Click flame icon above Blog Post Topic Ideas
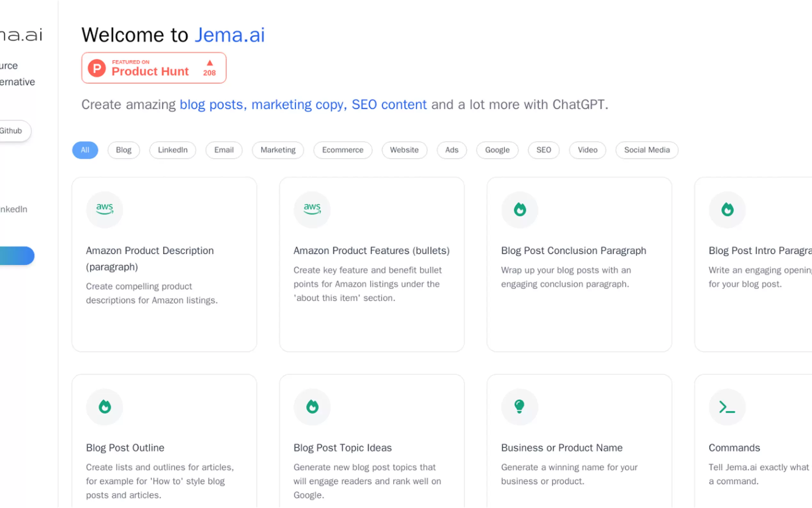The width and height of the screenshot is (812, 508). (x=312, y=407)
